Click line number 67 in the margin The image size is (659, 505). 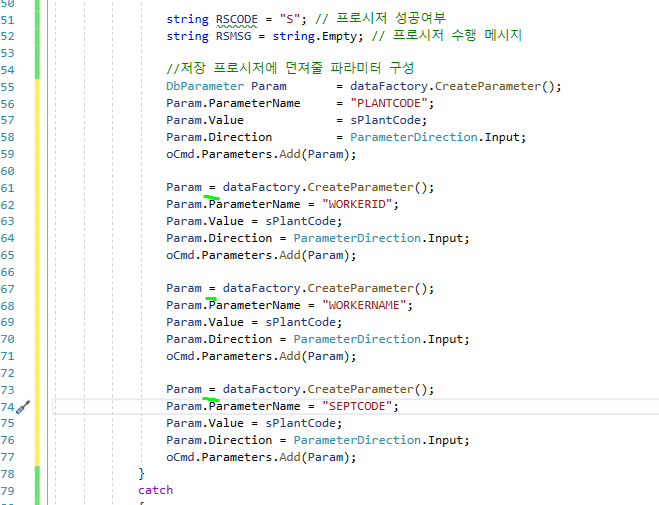[x=8, y=289]
